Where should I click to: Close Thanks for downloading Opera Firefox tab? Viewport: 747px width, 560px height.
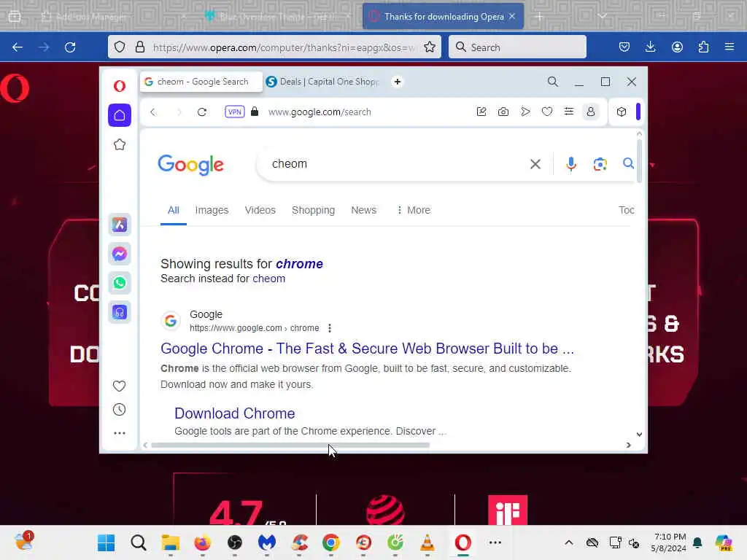(512, 16)
